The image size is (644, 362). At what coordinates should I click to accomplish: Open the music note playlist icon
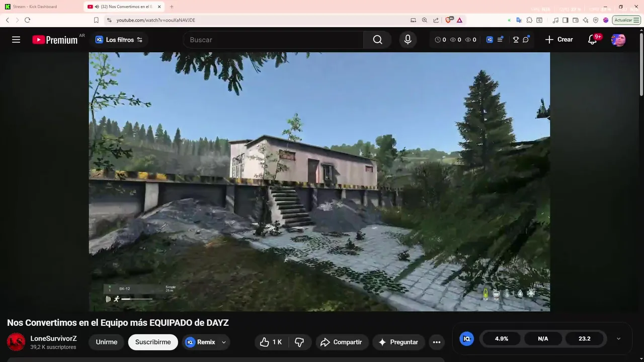tap(555, 20)
